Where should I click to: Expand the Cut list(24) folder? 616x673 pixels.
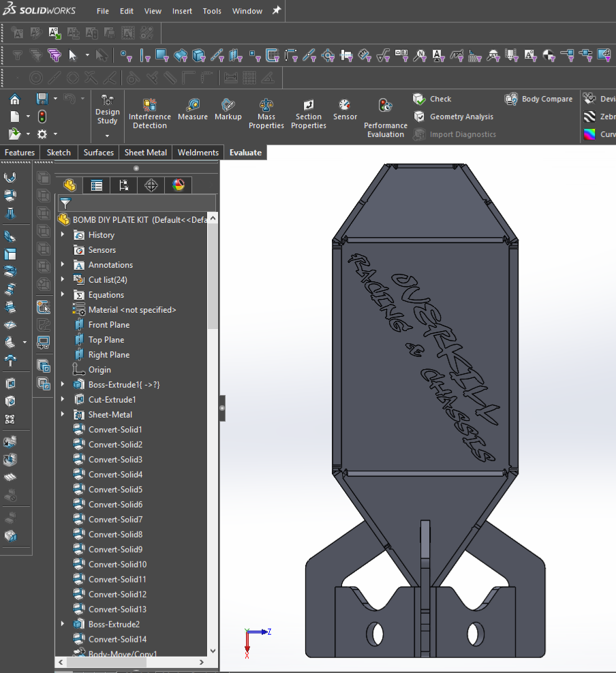coord(63,280)
